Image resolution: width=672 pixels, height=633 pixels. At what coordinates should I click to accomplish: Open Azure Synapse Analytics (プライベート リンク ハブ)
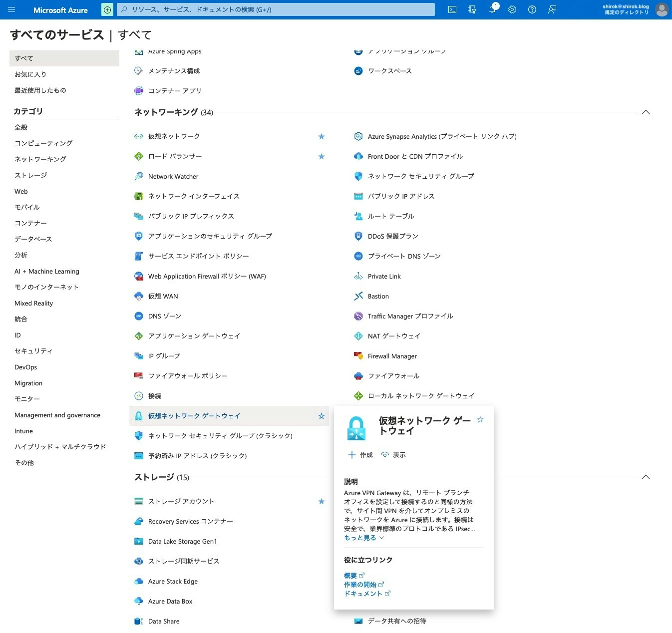(x=442, y=136)
